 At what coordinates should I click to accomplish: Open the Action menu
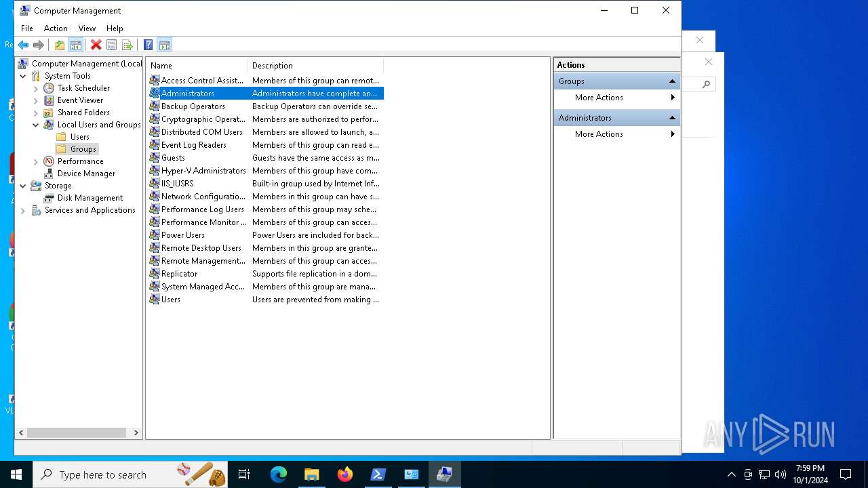click(56, 28)
